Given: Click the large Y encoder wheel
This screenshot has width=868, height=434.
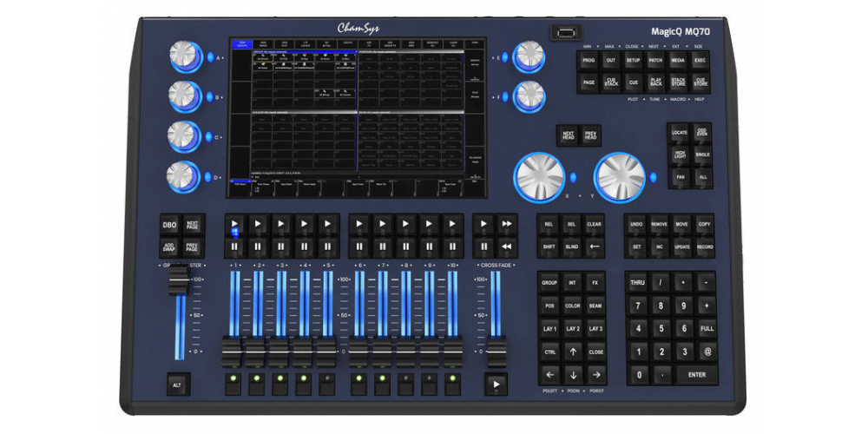Looking at the screenshot, I should 620,177.
